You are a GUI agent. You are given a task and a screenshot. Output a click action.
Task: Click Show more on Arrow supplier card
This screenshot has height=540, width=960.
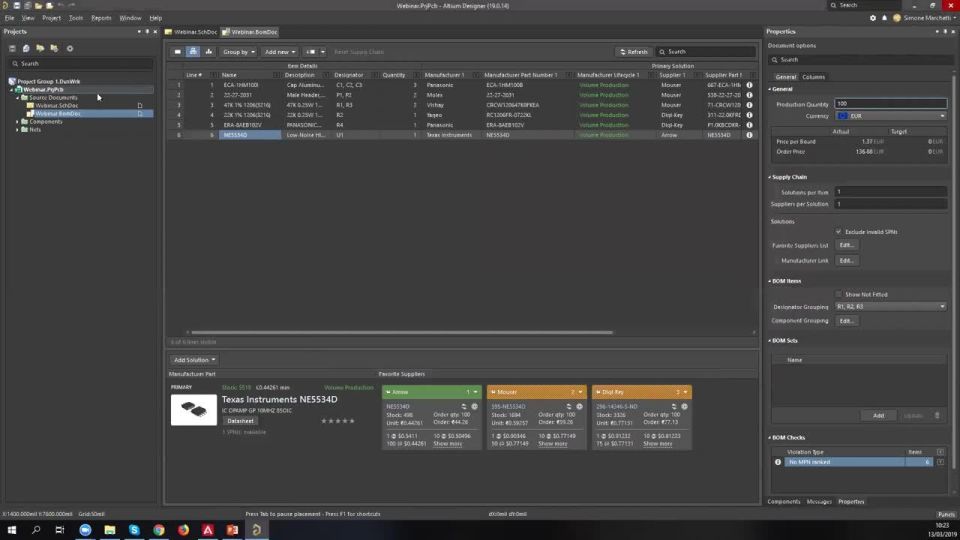pyautogui.click(x=448, y=444)
